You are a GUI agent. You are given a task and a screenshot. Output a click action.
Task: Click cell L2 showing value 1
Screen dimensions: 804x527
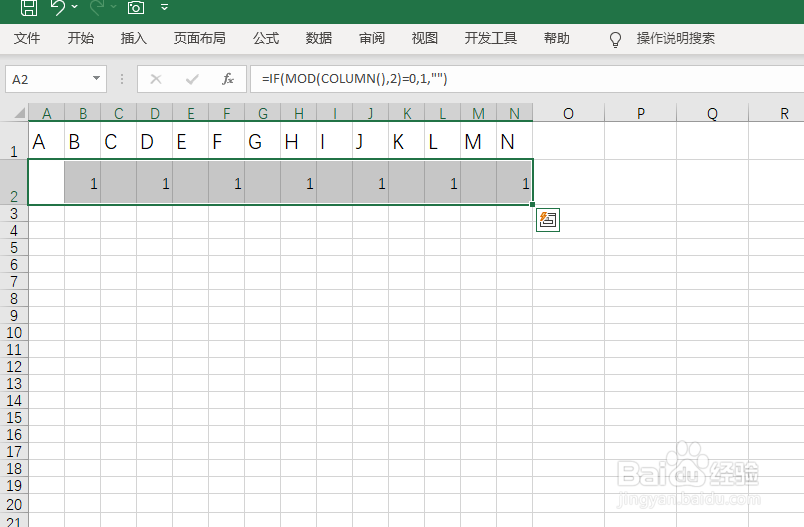[x=443, y=183]
